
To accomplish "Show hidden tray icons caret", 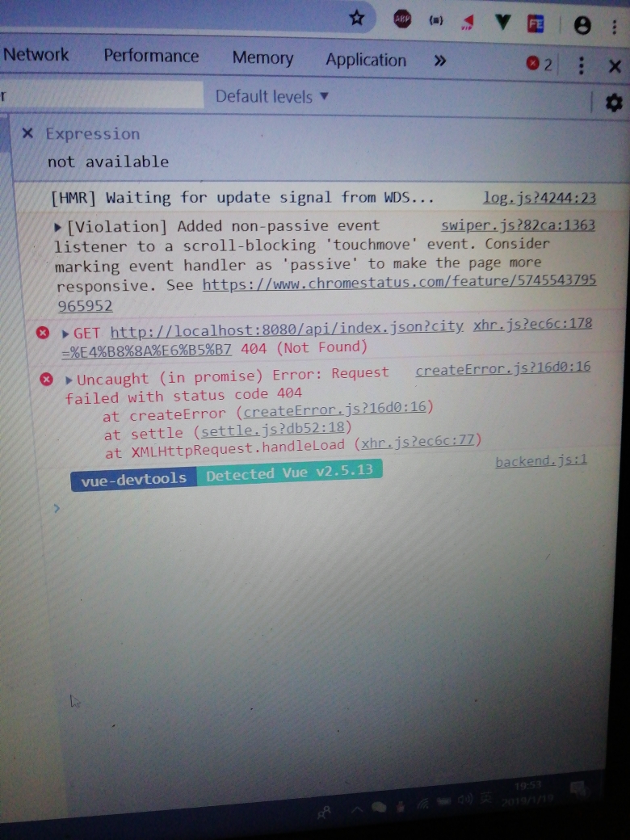I will pyautogui.click(x=356, y=809).
